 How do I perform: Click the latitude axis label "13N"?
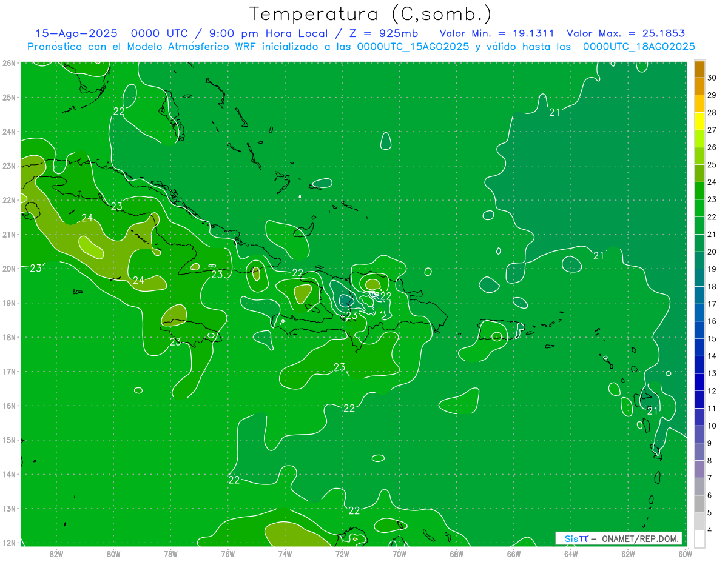(8, 509)
